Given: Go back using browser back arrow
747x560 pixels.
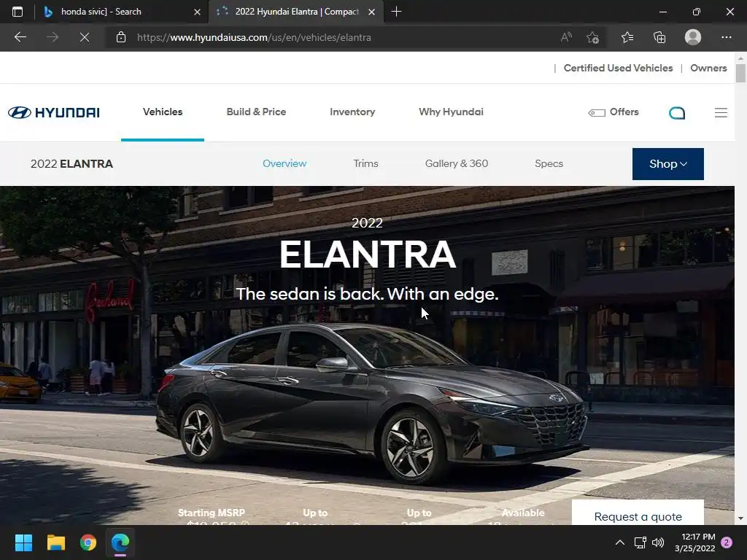Looking at the screenshot, I should click(x=20, y=37).
